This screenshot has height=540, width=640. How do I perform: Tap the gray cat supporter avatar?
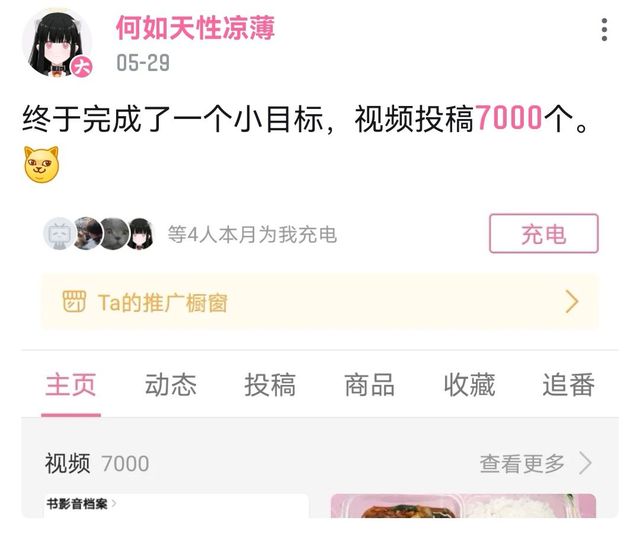pyautogui.click(x=114, y=233)
